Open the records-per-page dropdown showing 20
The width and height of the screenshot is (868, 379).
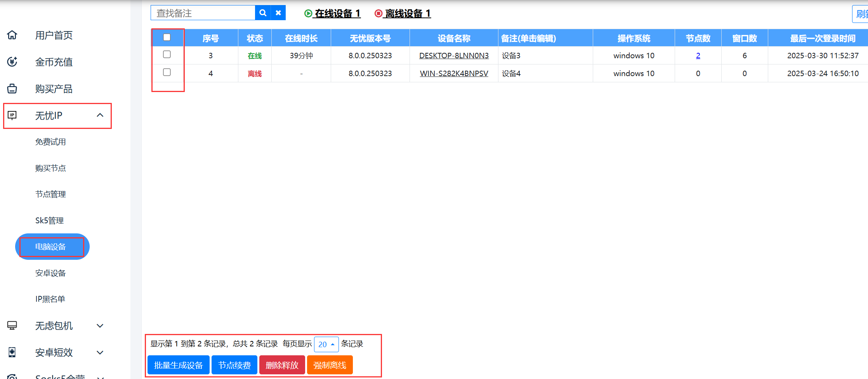tap(326, 344)
